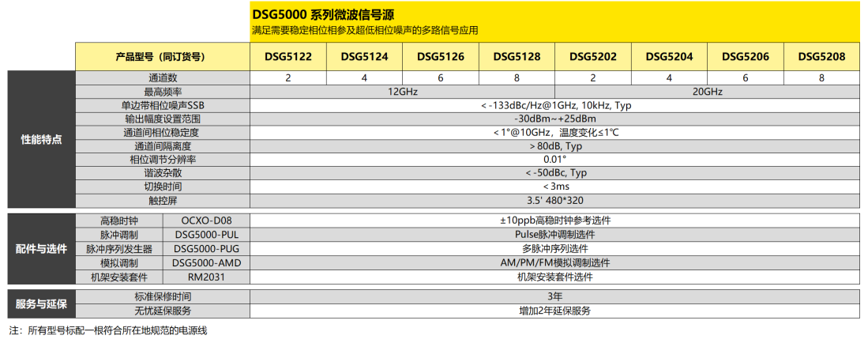Click channel count '6' under DSG5126
The image size is (868, 343).
pos(440,77)
